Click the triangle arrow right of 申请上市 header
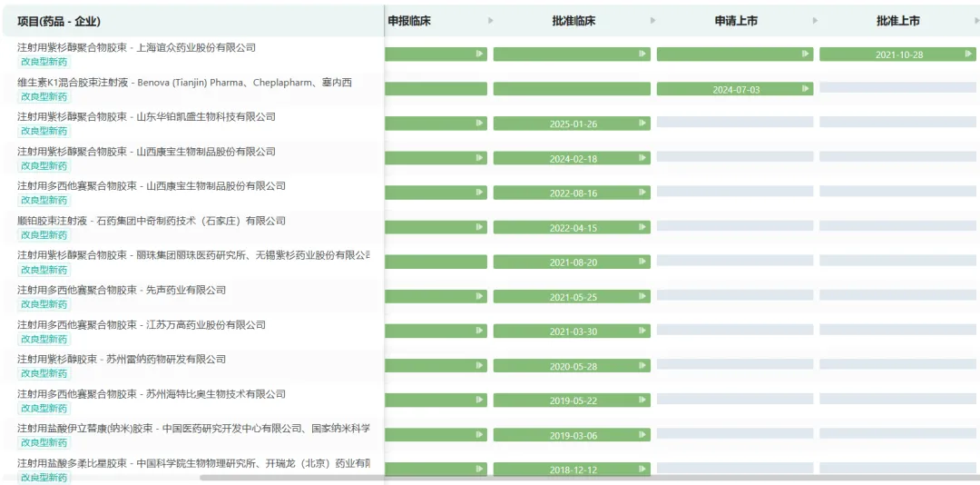 [815, 21]
